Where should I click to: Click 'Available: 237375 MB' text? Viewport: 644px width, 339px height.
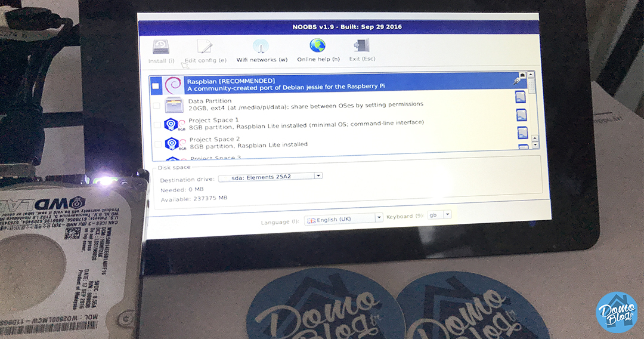click(194, 199)
